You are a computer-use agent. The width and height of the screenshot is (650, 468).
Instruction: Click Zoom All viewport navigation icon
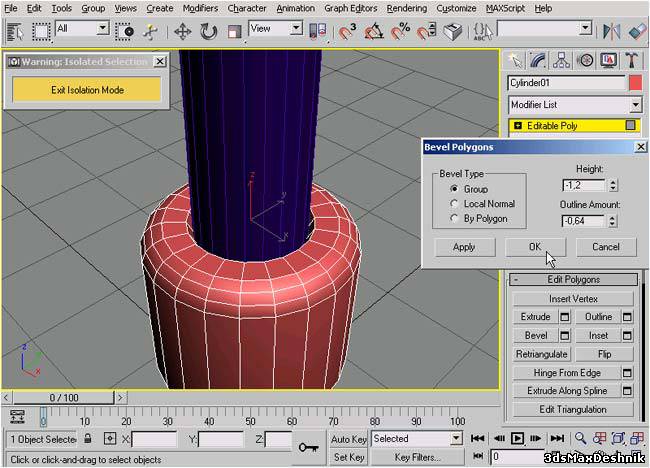(x=599, y=438)
